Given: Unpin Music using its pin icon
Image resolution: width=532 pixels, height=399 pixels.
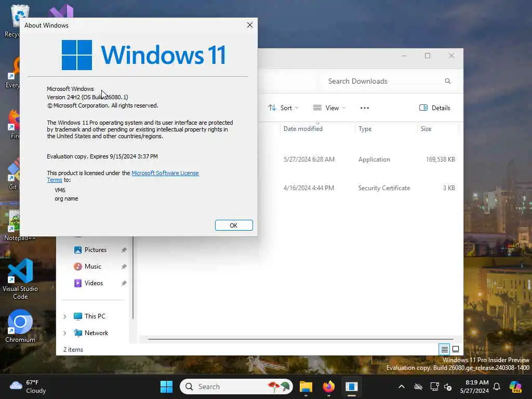Looking at the screenshot, I should pos(124,267).
